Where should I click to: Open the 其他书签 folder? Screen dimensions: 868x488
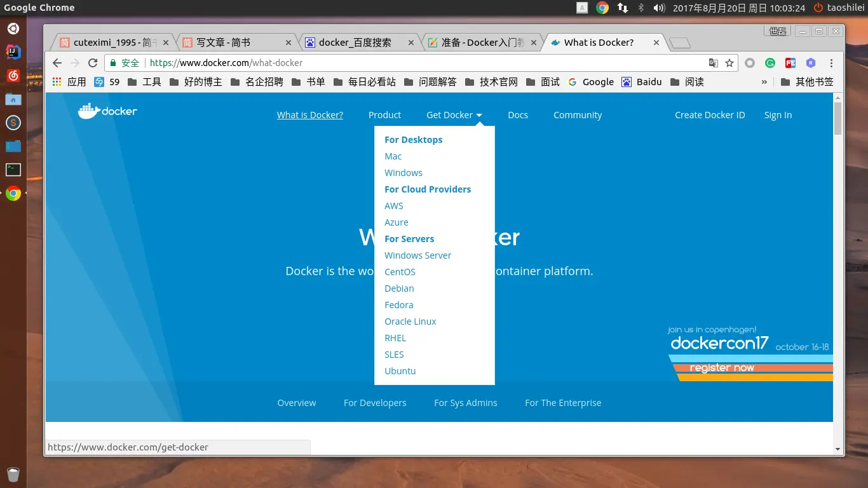[807, 82]
